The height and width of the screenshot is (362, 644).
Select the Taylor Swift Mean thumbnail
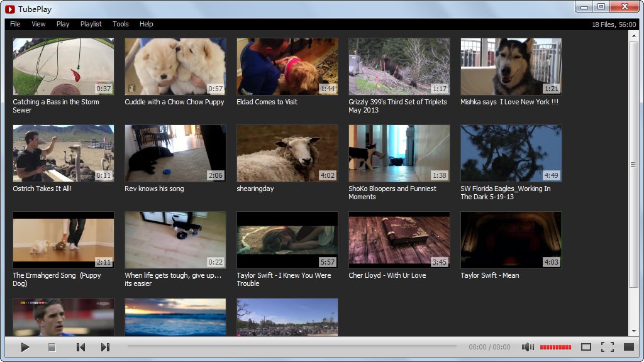point(511,239)
